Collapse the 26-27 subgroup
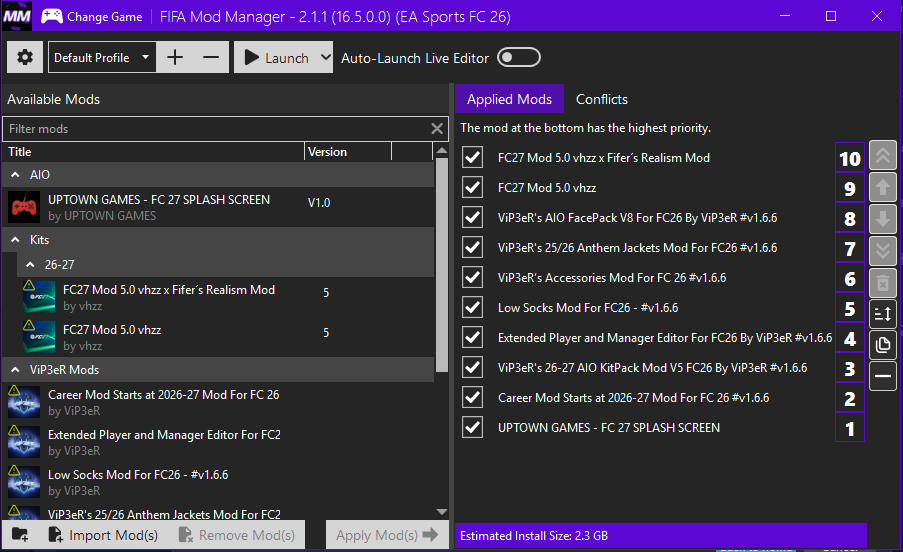 (31, 264)
